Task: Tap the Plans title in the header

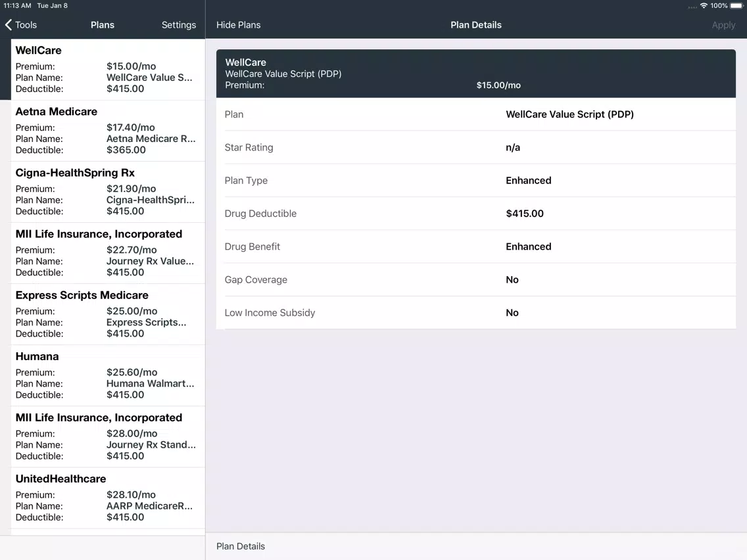Action: pos(103,25)
